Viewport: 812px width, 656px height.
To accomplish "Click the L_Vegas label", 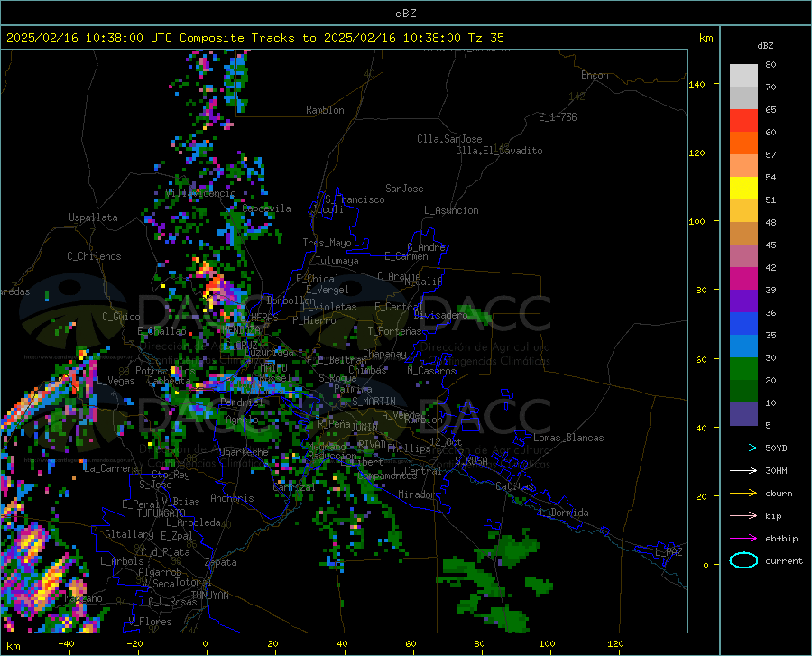I will click(x=115, y=381).
